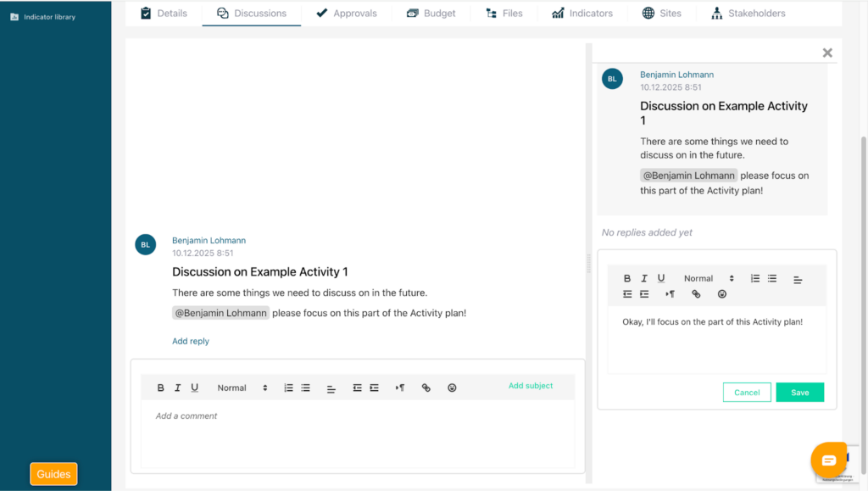
Task: Click the link icon in main comment editor
Action: tap(426, 388)
